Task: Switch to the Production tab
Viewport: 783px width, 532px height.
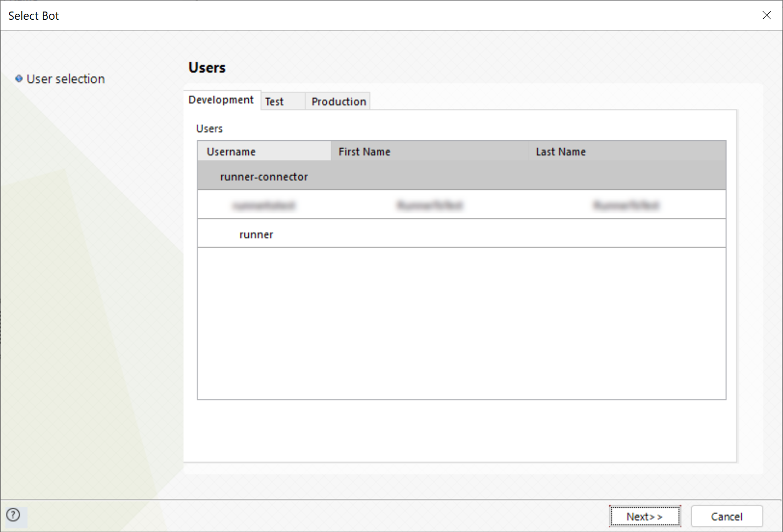Action: click(338, 101)
